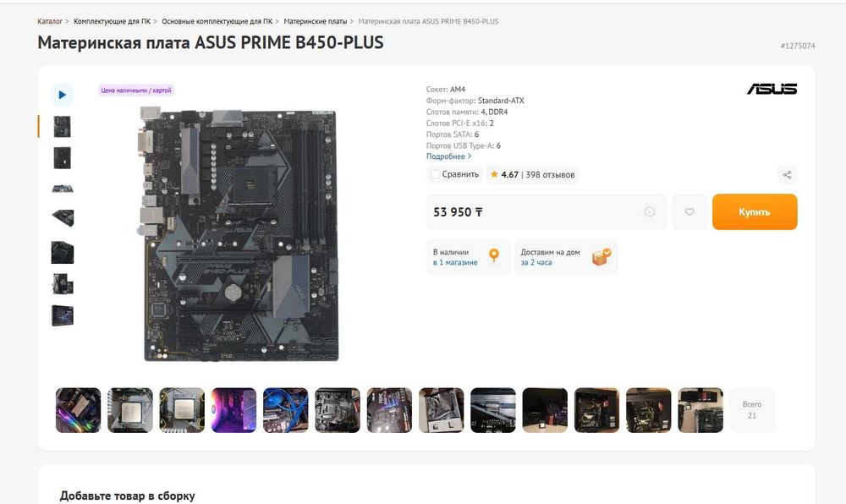846x504 pixels.
Task: Open the share icon
Action: tap(787, 175)
